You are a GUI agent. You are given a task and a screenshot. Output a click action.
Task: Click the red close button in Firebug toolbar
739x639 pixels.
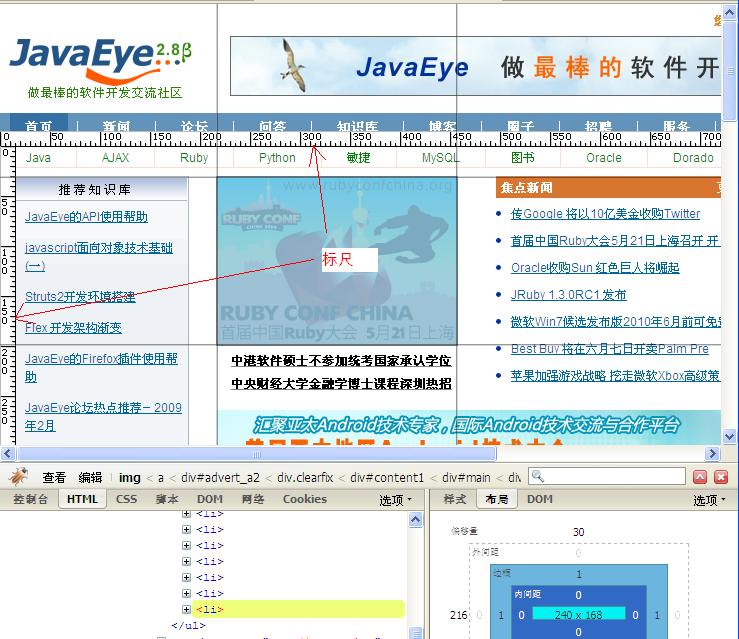[x=721, y=477]
